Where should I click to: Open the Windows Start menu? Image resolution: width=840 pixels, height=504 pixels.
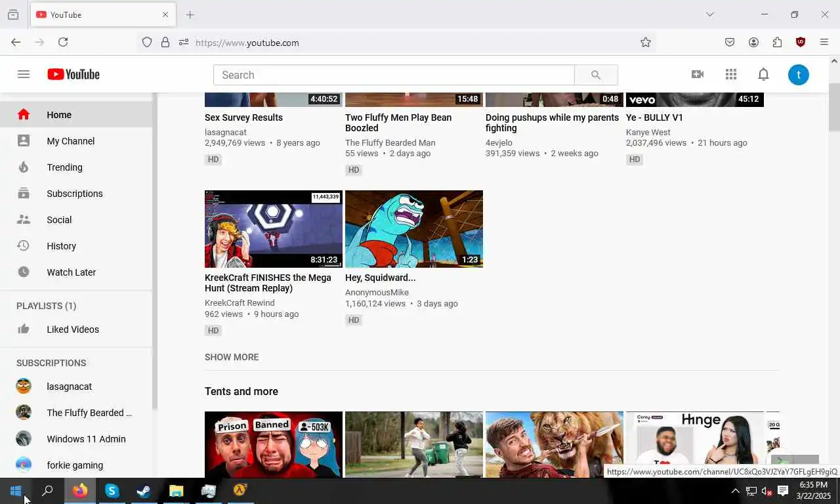pos(16,491)
